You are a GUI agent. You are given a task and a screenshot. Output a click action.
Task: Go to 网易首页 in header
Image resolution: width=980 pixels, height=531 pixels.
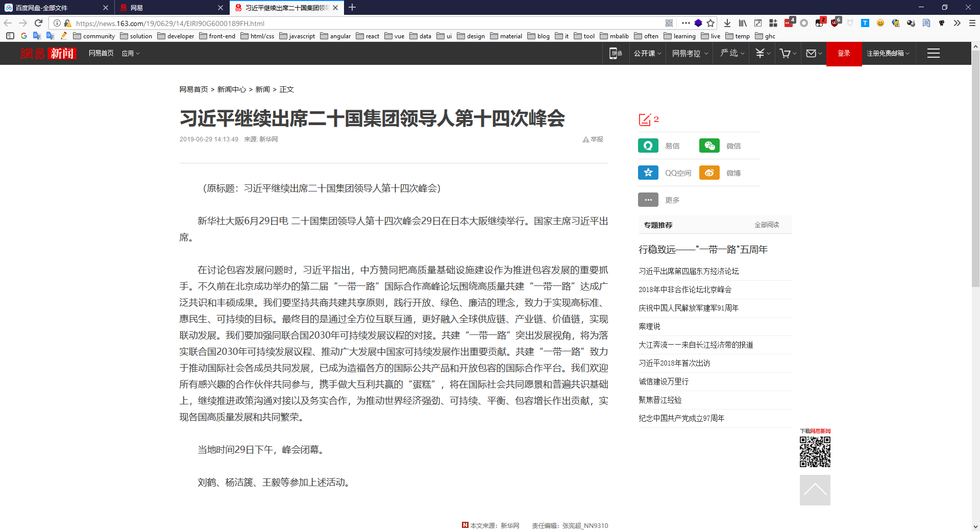101,53
